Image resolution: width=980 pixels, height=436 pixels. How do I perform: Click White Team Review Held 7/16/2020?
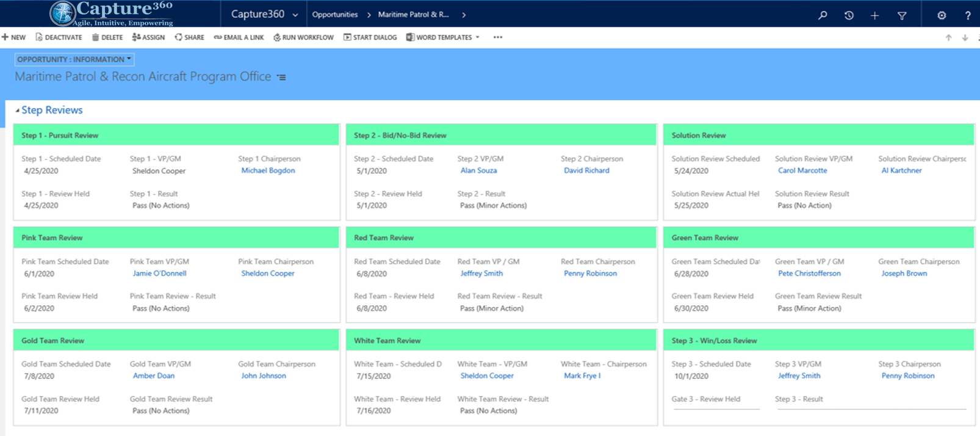pos(373,411)
